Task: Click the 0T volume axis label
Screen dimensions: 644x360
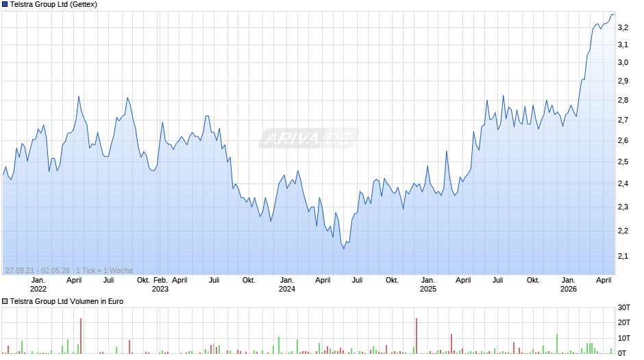Action: [x=622, y=353]
